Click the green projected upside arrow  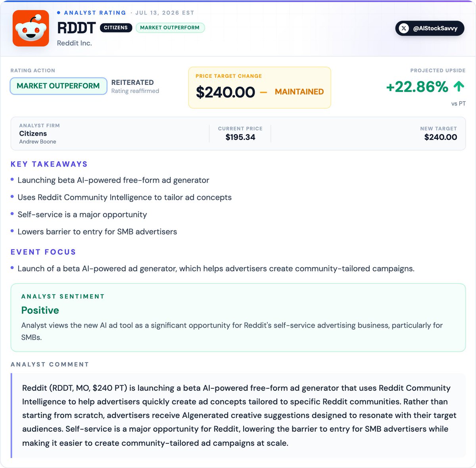click(459, 86)
